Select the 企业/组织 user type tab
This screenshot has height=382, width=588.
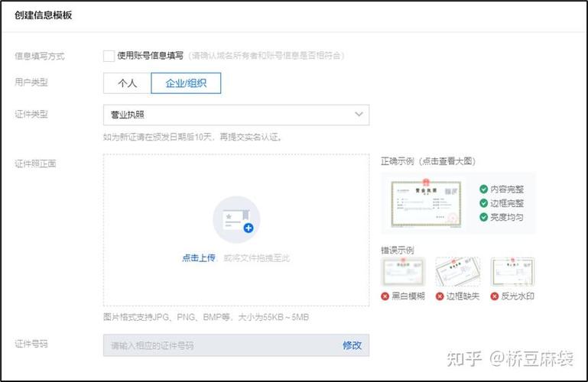[186, 83]
